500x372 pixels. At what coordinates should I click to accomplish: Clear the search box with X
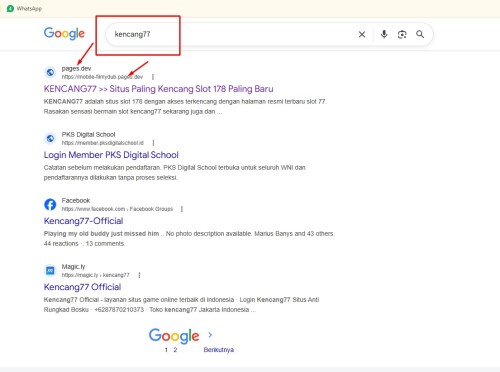click(362, 34)
